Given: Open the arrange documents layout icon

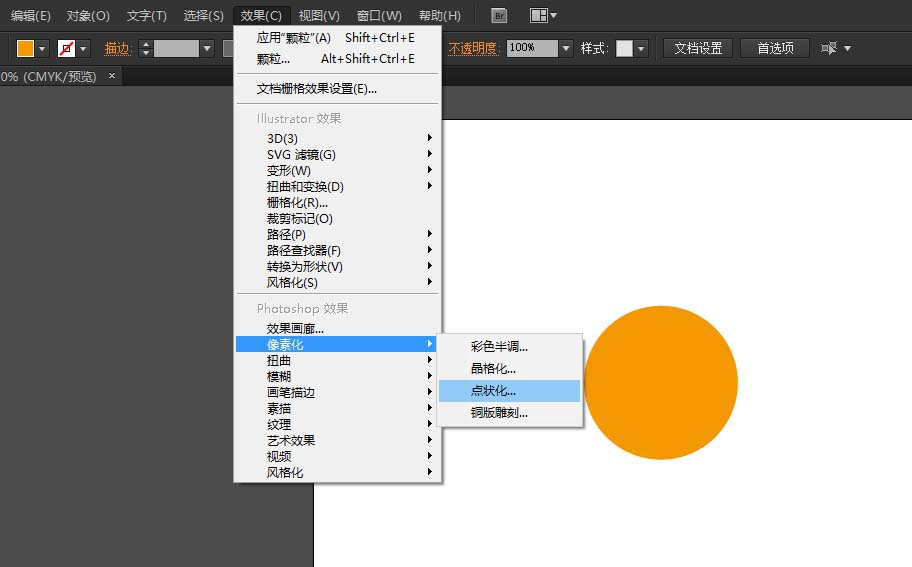Looking at the screenshot, I should pos(543,16).
